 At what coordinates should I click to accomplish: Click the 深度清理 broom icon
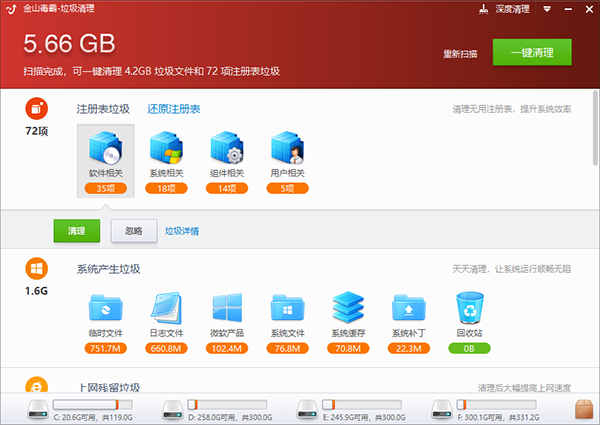[x=483, y=9]
